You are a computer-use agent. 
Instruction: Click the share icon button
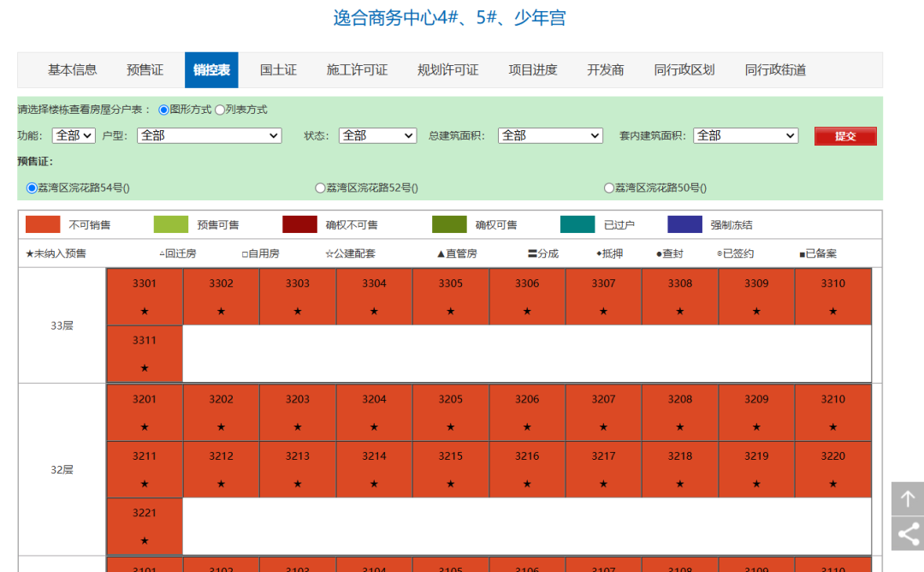click(x=908, y=534)
